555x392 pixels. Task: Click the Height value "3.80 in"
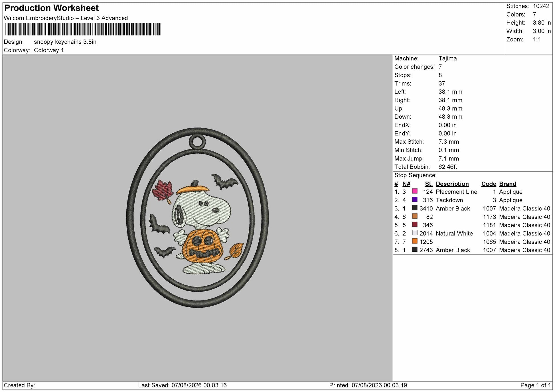tap(542, 23)
